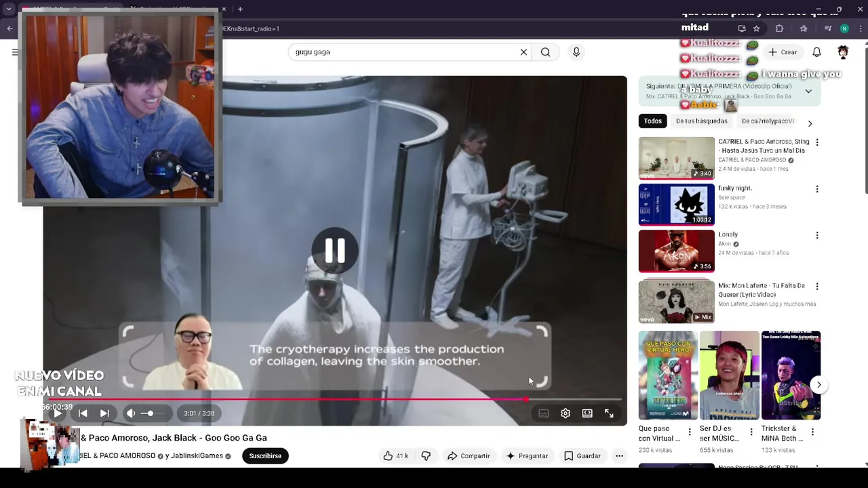Expand the Siguiente mix playlist panel
This screenshot has width=868, height=488.
808,91
